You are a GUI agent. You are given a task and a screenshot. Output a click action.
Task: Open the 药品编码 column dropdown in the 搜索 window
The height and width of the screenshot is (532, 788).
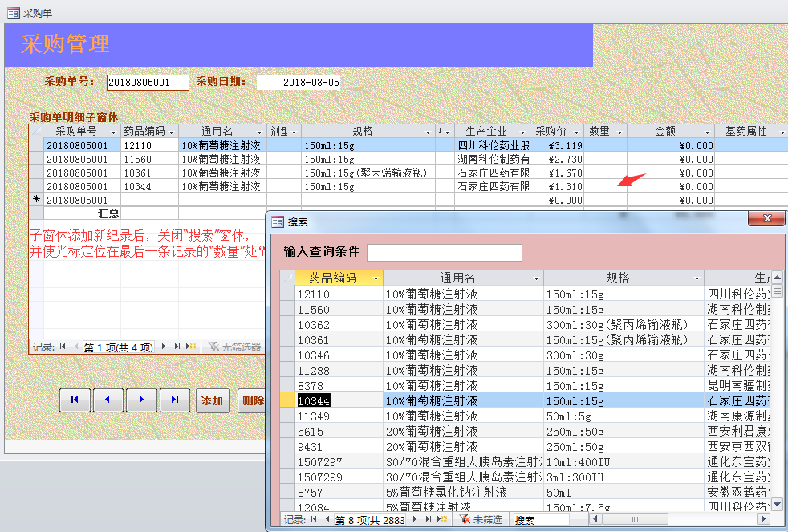(376, 278)
